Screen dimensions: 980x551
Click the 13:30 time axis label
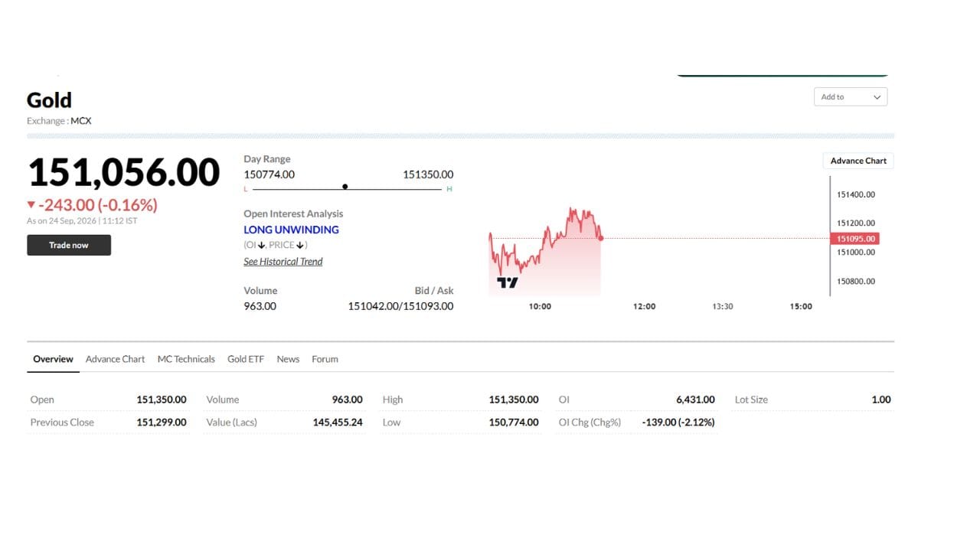[723, 307]
